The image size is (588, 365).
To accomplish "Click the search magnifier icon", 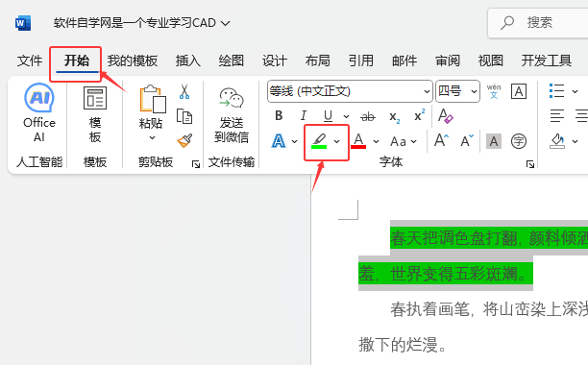I will 507,22.
